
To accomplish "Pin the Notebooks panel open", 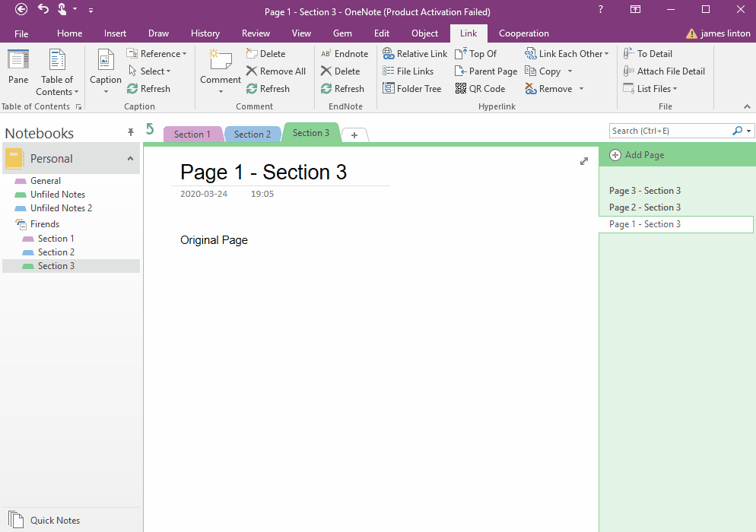I will pos(130,132).
